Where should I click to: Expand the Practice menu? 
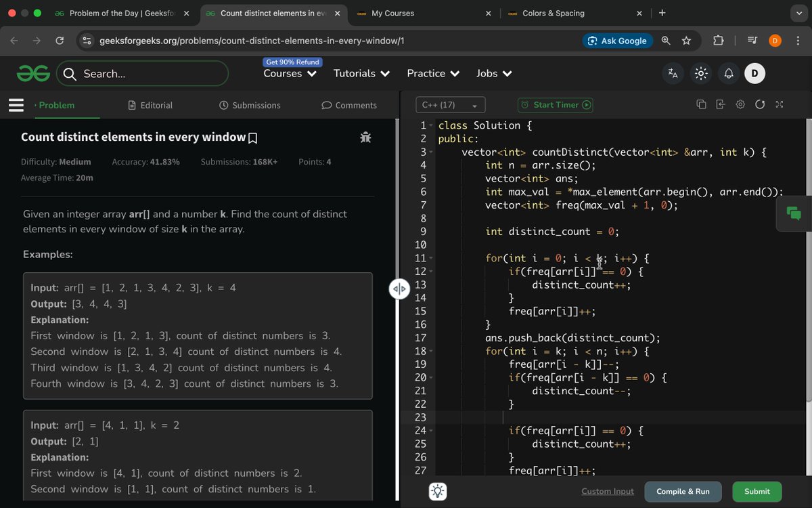tap(433, 74)
